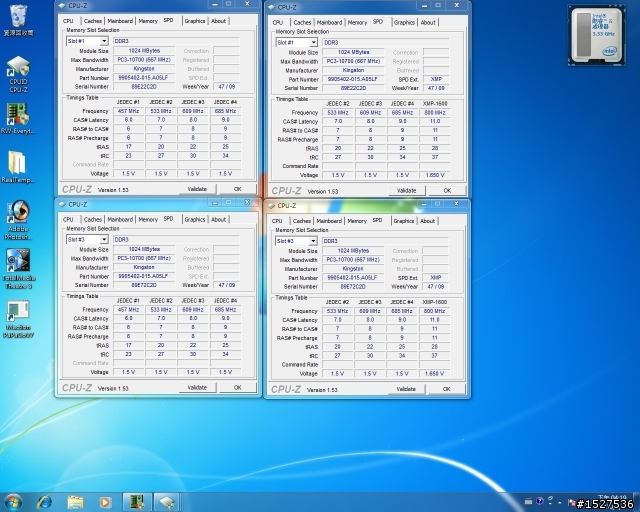Click OK in the Slot #1 JEDEC #1 window
The height and width of the screenshot is (512, 640).
tap(238, 189)
